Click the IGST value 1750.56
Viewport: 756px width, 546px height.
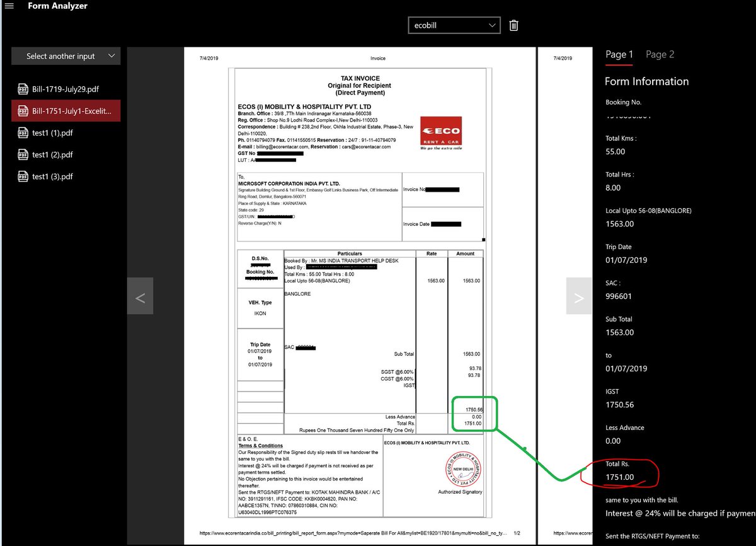point(620,404)
